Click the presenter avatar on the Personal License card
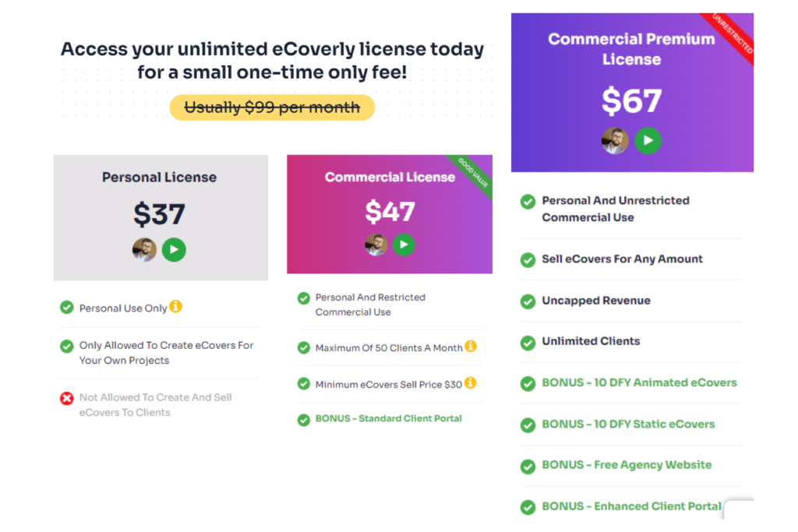The image size is (798, 532). (146, 249)
